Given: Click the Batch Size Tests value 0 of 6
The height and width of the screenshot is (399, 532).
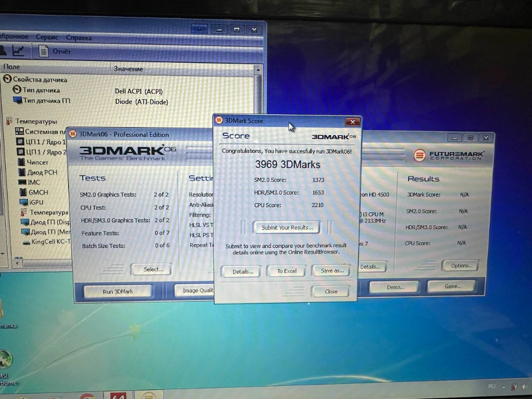Looking at the screenshot, I should [162, 245].
